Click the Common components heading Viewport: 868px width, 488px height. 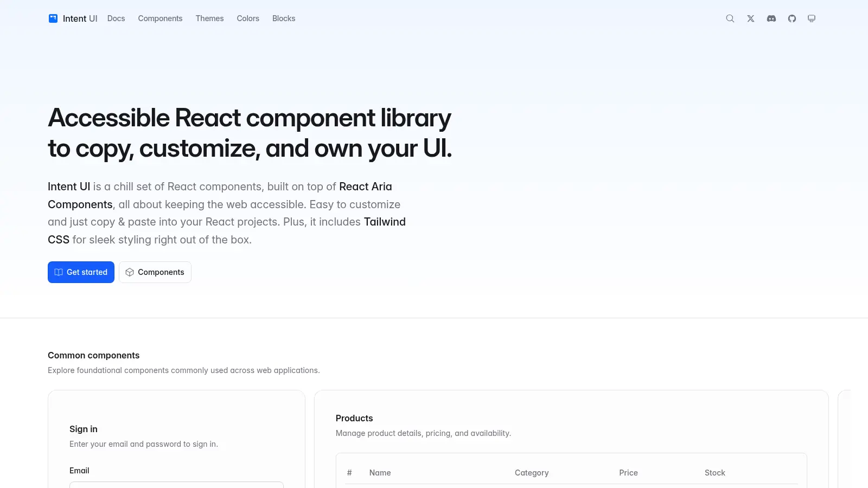93,355
